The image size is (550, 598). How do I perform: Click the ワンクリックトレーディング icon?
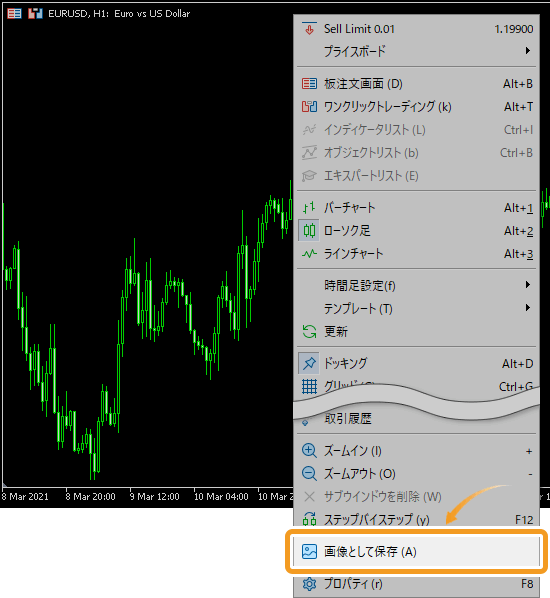[309, 107]
